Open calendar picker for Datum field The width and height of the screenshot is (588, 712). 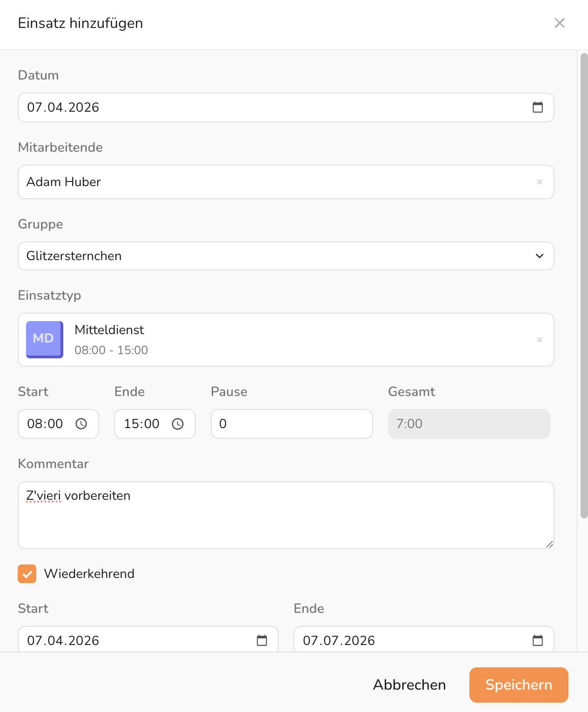[x=537, y=107]
